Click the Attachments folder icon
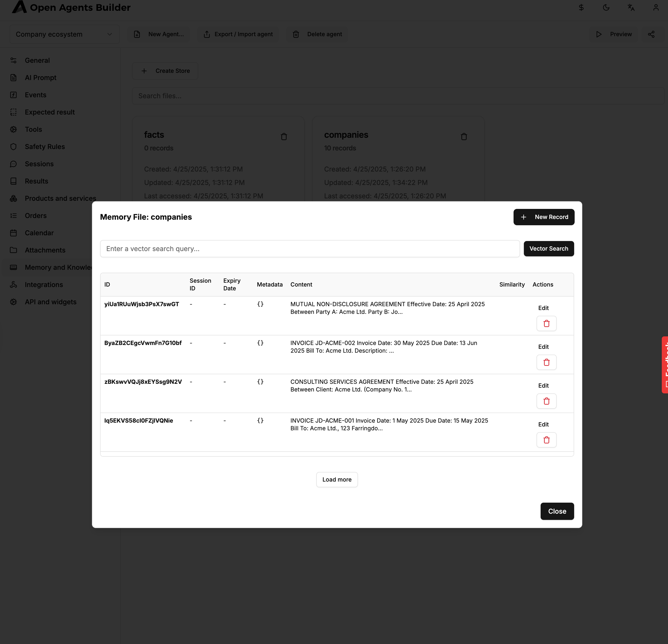668x644 pixels. [x=14, y=250]
